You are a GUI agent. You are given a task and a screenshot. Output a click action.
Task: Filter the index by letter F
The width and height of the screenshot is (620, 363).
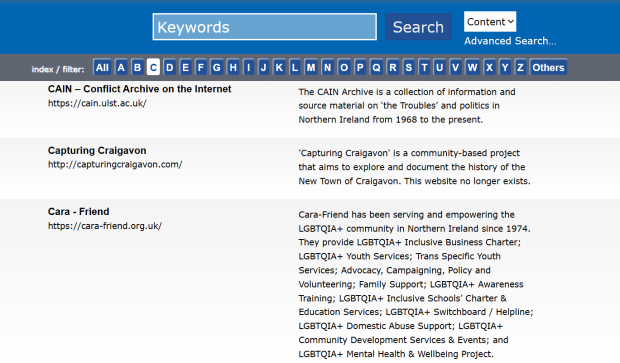(x=201, y=67)
